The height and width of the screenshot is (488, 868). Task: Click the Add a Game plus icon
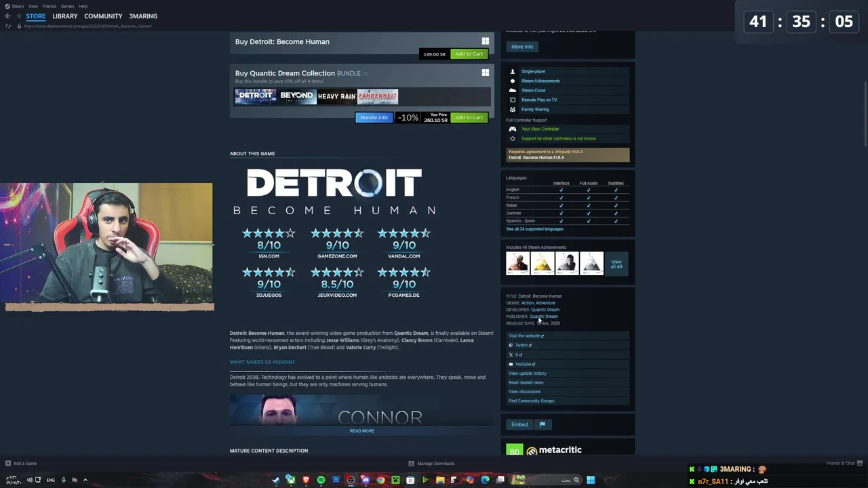(8, 464)
